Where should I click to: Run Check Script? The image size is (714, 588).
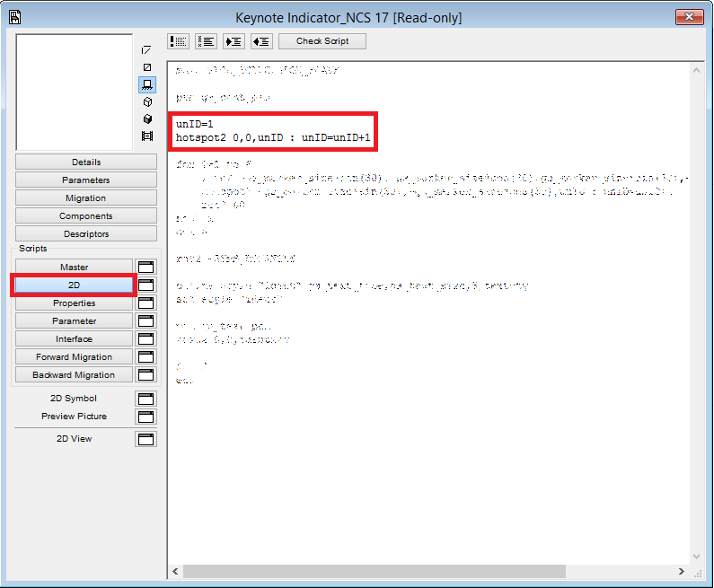322,41
